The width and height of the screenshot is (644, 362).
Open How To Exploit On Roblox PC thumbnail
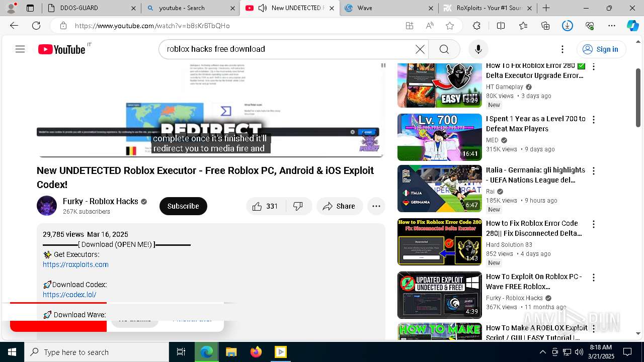440,295
